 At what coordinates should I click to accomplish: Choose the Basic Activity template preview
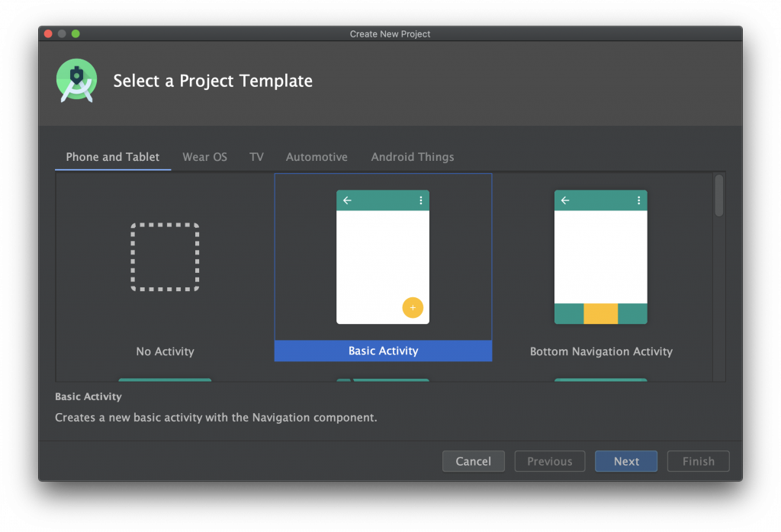pyautogui.click(x=383, y=257)
